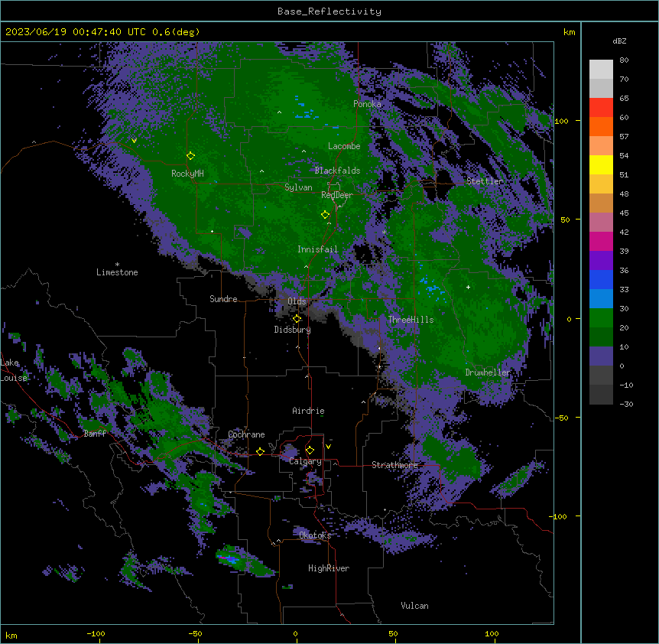Screen dimensions: 659x644
Task: Click the white 70-80 dBZ legend swatch
Action: [x=601, y=70]
